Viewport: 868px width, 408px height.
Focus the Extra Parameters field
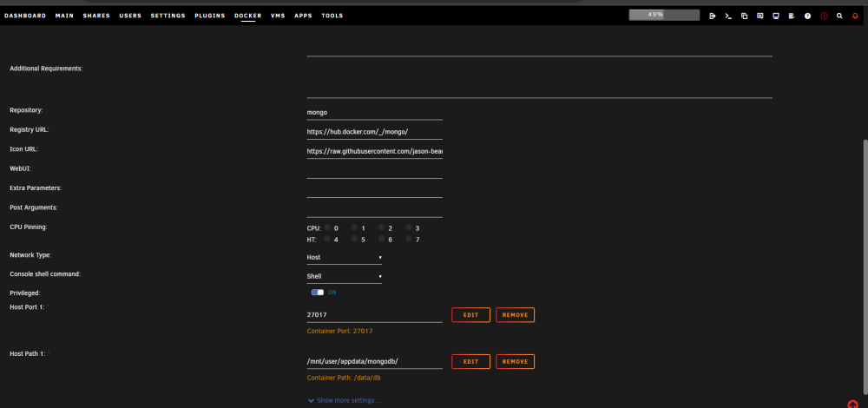[375, 190]
